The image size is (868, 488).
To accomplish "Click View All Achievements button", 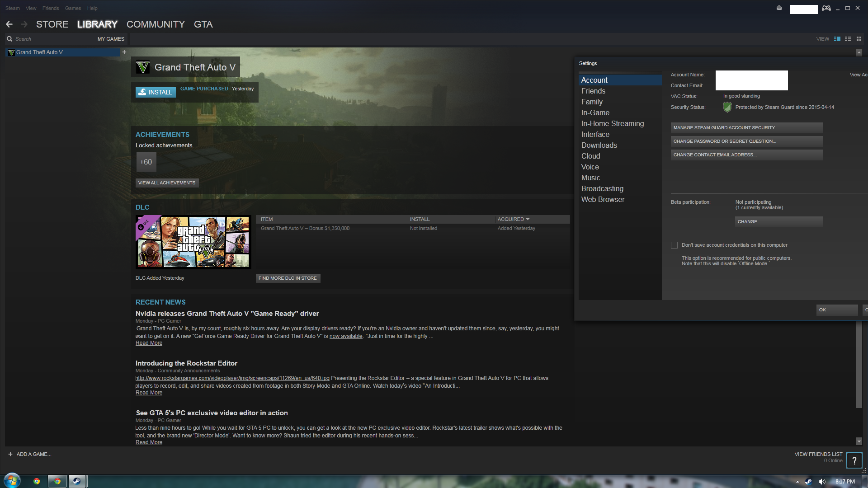I will point(167,183).
